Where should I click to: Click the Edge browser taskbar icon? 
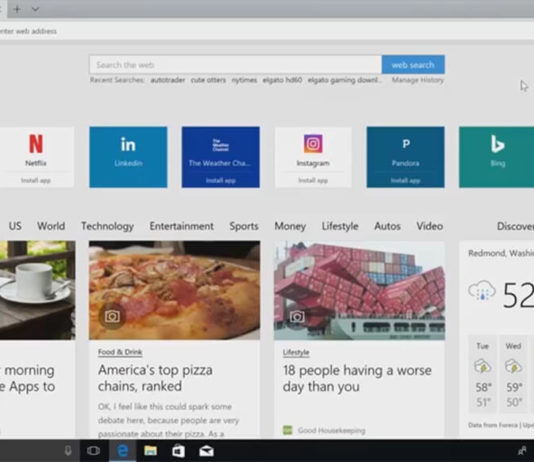(x=123, y=451)
